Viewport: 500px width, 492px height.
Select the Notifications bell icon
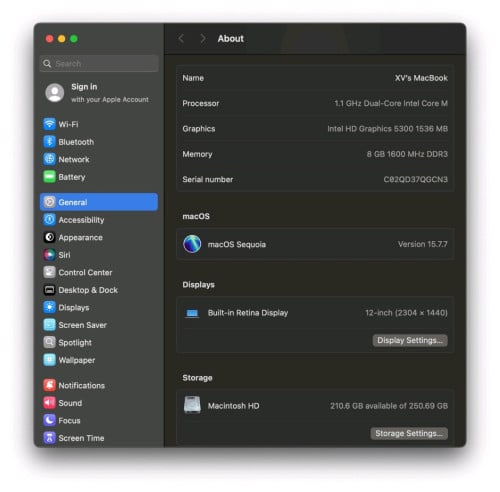coord(49,385)
